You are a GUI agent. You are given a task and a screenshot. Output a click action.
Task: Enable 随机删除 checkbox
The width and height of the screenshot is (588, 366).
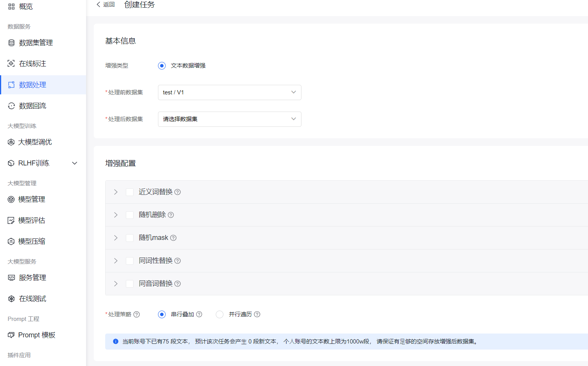coord(130,215)
